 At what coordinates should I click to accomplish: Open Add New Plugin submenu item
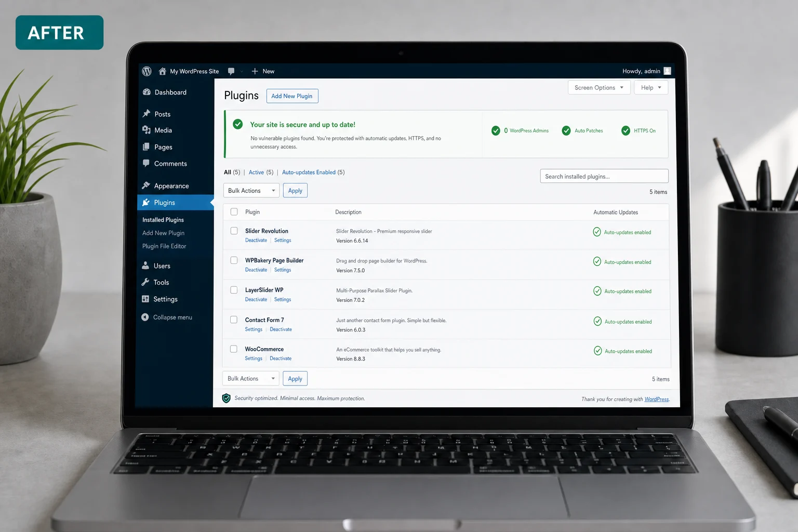[x=163, y=233]
